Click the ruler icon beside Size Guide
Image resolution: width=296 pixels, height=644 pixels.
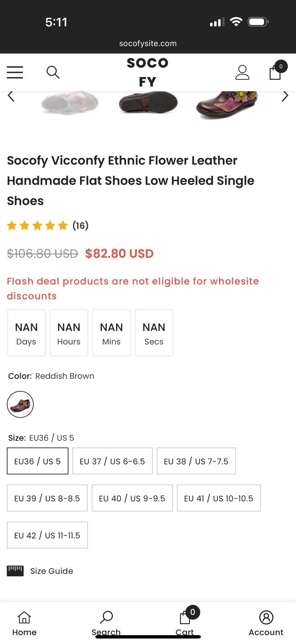pyautogui.click(x=15, y=571)
